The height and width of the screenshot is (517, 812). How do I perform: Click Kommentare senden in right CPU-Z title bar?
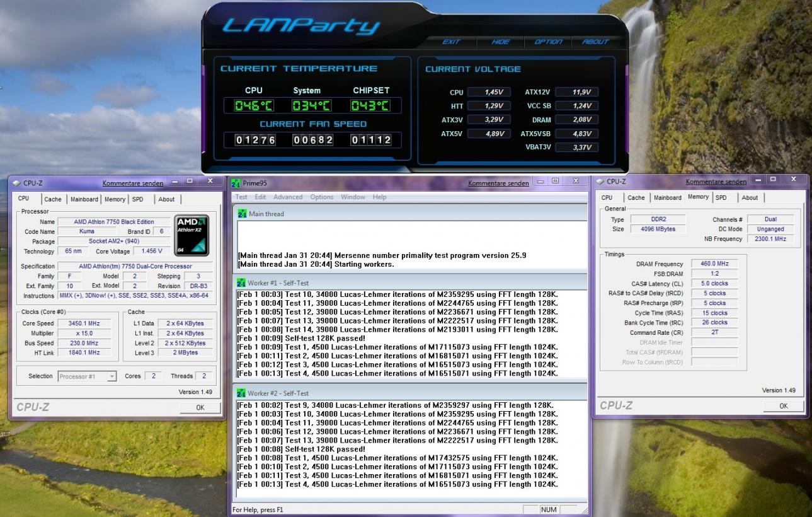tap(716, 182)
